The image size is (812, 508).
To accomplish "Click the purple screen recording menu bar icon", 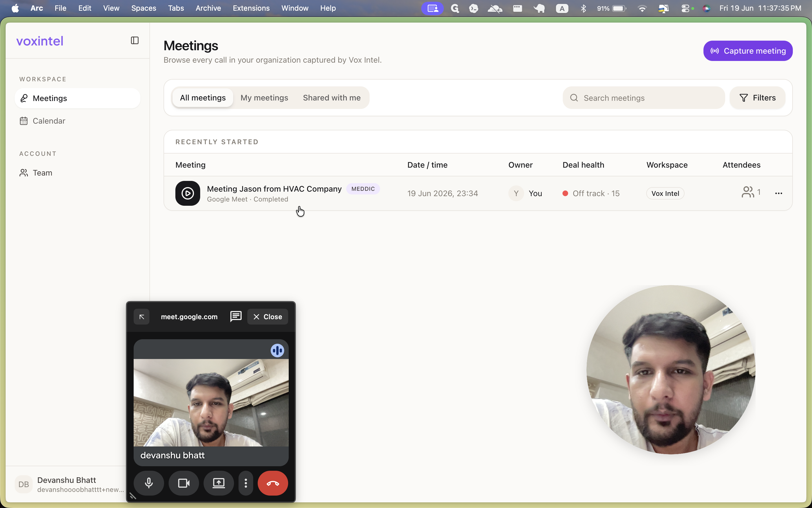I will click(433, 8).
